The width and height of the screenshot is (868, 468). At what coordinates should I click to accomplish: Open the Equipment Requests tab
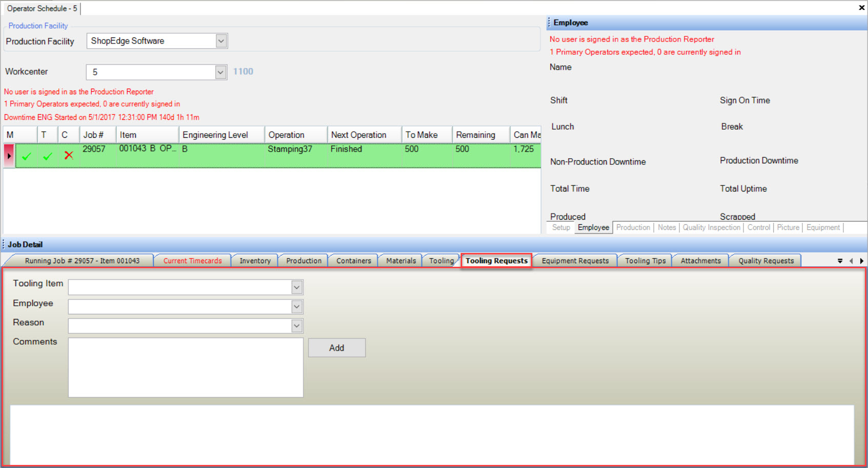point(575,261)
